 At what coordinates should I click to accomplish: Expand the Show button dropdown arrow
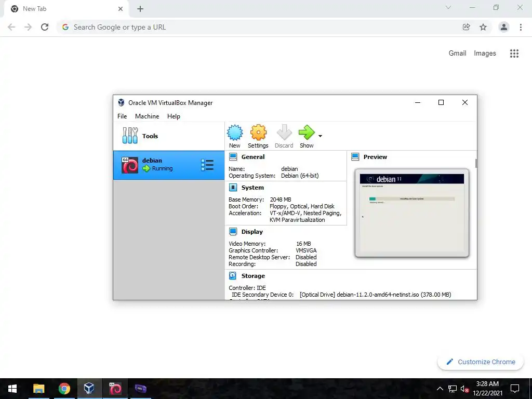tap(320, 136)
